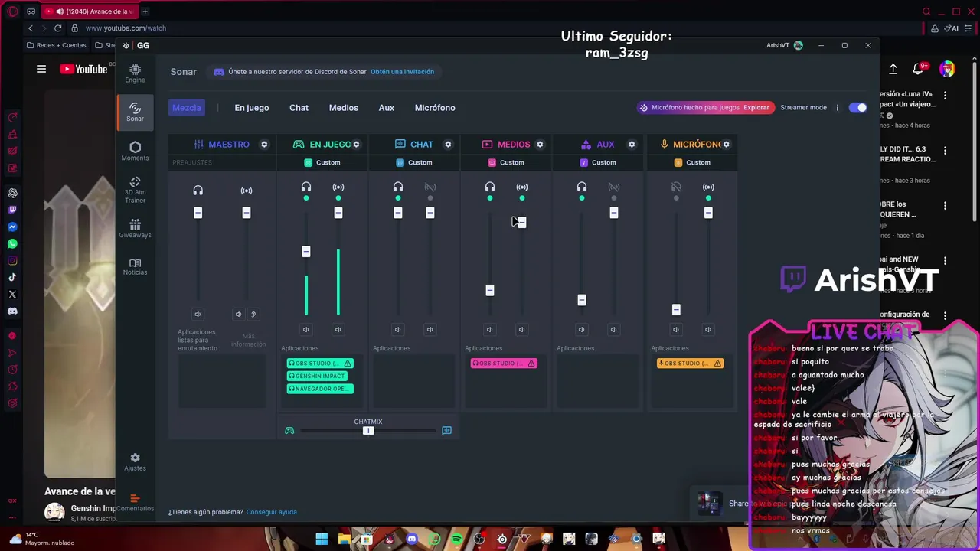Open Discord in the browser sidebar

click(x=12, y=311)
